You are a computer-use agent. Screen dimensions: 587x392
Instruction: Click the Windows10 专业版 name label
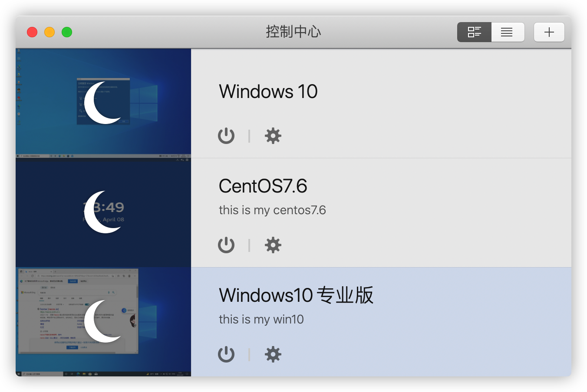[296, 295]
